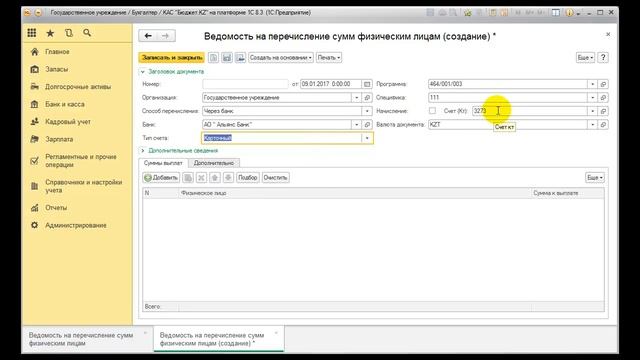640x360 pixels.
Task: Click Счет (Кт) field with 3273
Action: coord(529,111)
